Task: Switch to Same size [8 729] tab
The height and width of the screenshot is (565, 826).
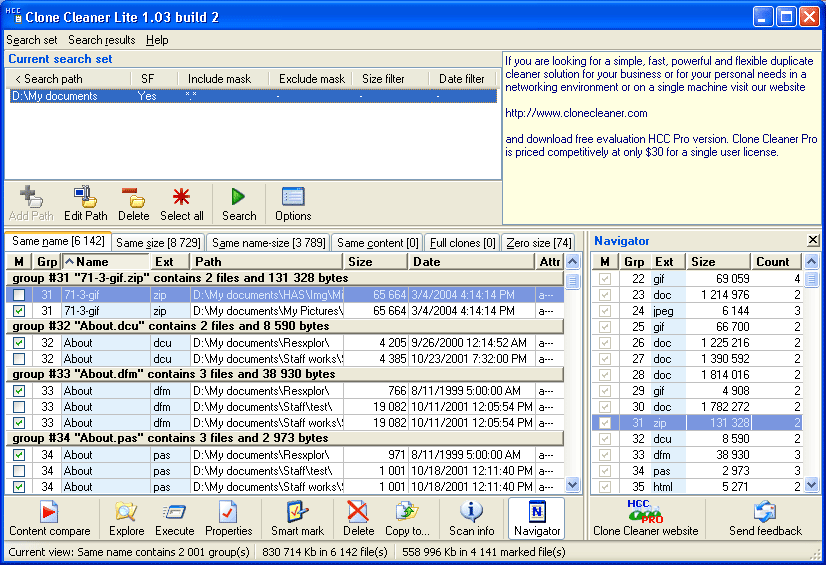Action: (158, 243)
